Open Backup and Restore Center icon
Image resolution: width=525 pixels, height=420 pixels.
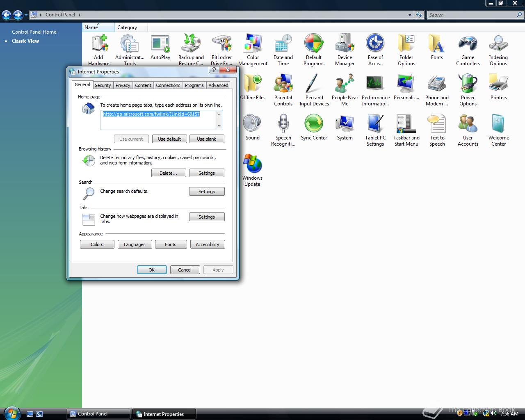tap(191, 50)
